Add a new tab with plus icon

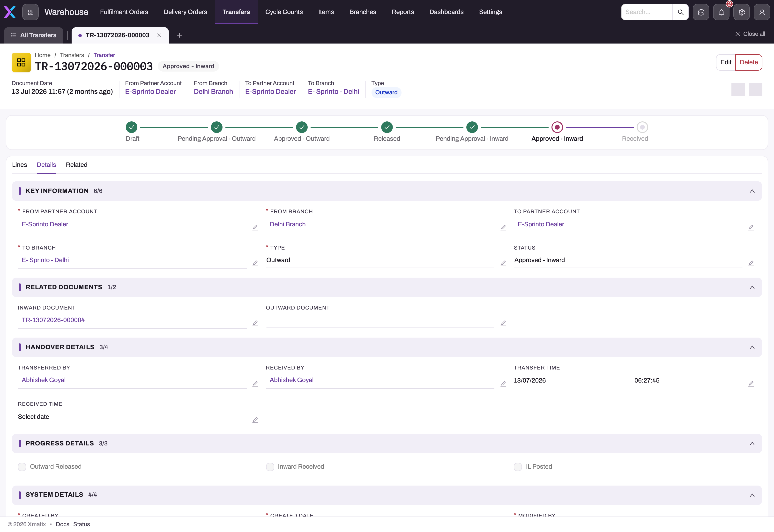[x=179, y=35]
